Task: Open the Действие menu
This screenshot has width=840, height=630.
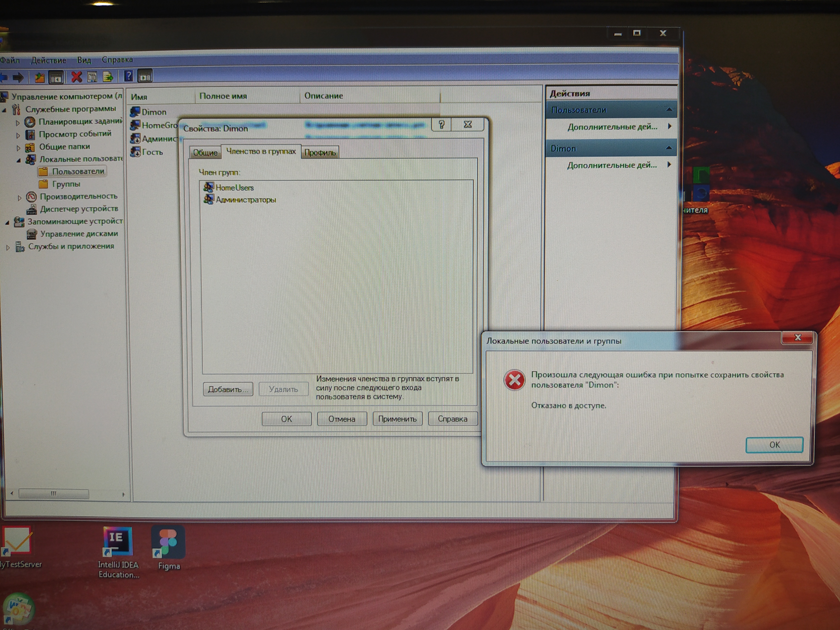Action: point(49,60)
